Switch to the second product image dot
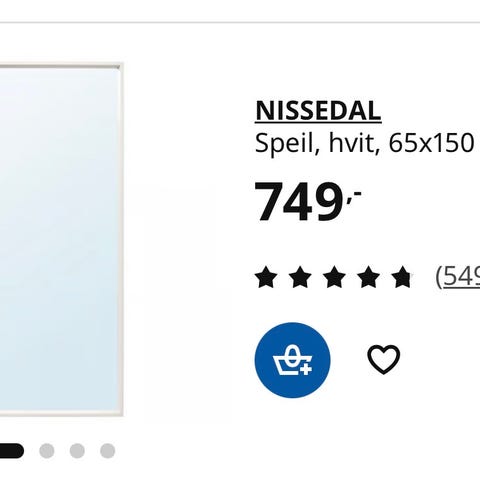 47,451
